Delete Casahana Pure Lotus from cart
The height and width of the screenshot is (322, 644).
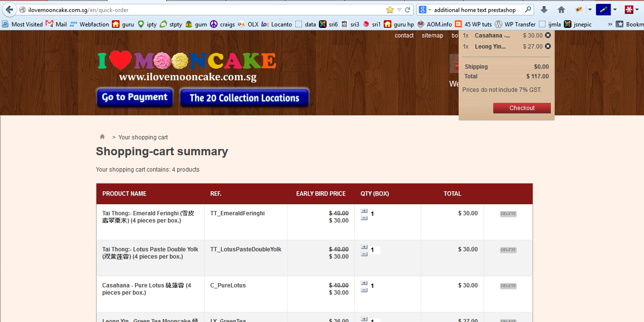[x=508, y=286]
